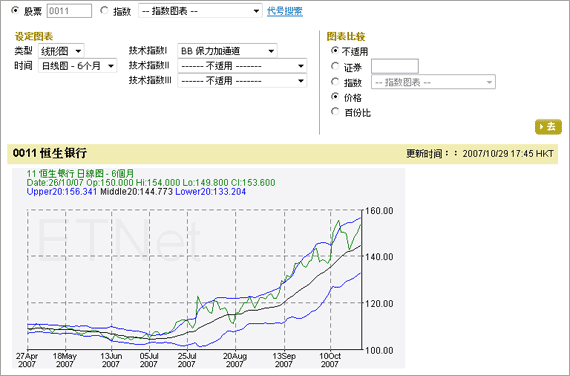The width and height of the screenshot is (570, 376).
Task: Select the 指数 radio under 图表比较
Action: coord(335,82)
